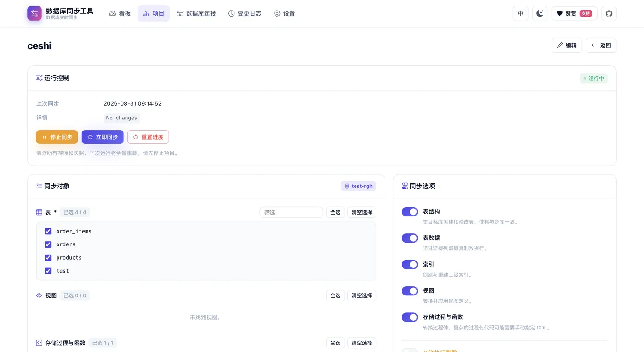Click the 存储过程与函数 code icon

click(x=40, y=343)
